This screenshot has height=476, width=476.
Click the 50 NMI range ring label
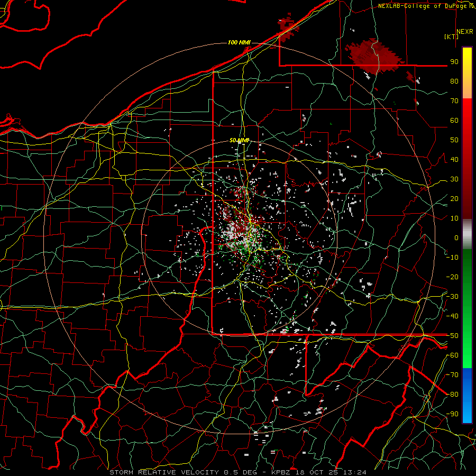coord(239,140)
